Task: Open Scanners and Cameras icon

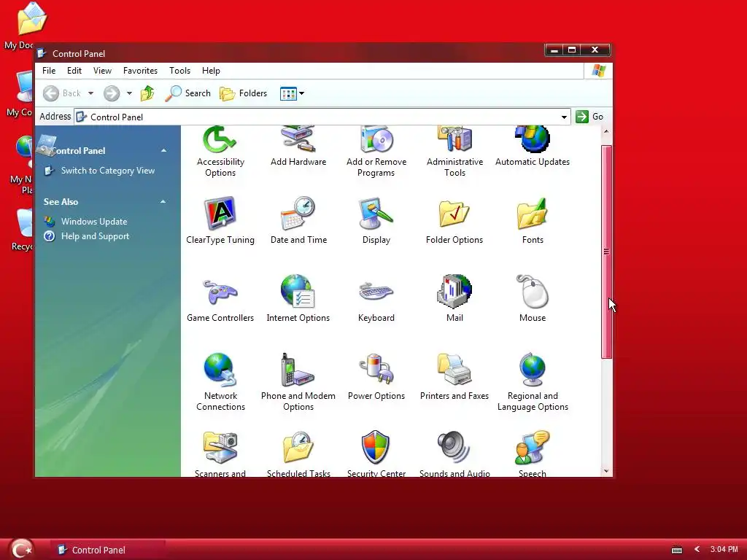Action: pos(220,454)
